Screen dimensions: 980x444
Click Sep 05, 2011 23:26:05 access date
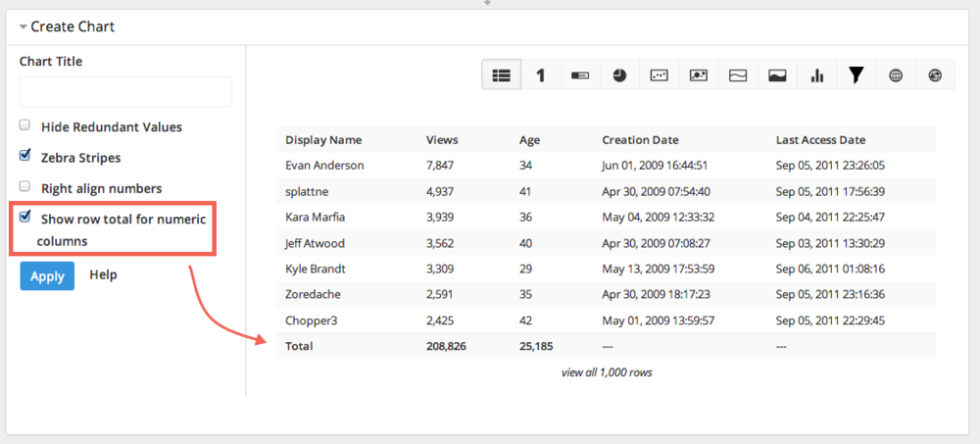(830, 166)
